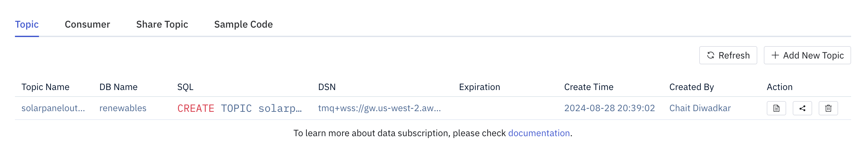Screen dimensions: 868x156
Task: Click Add New Topic button
Action: pos(807,55)
